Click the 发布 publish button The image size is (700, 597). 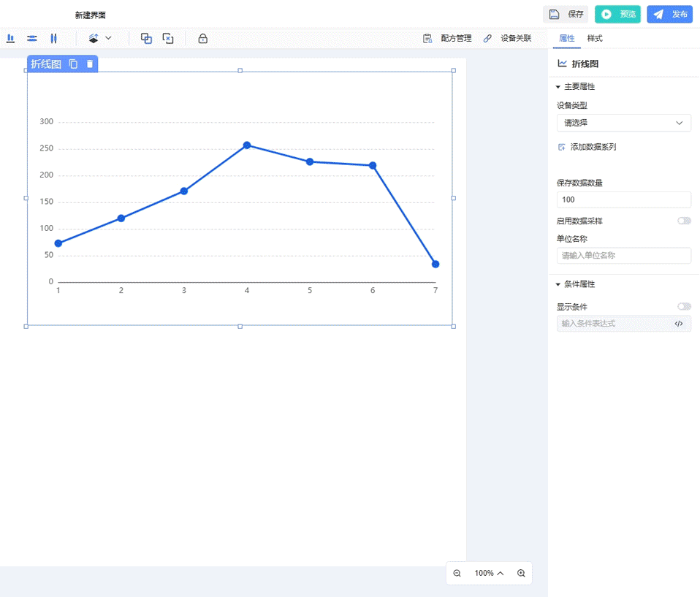point(669,14)
